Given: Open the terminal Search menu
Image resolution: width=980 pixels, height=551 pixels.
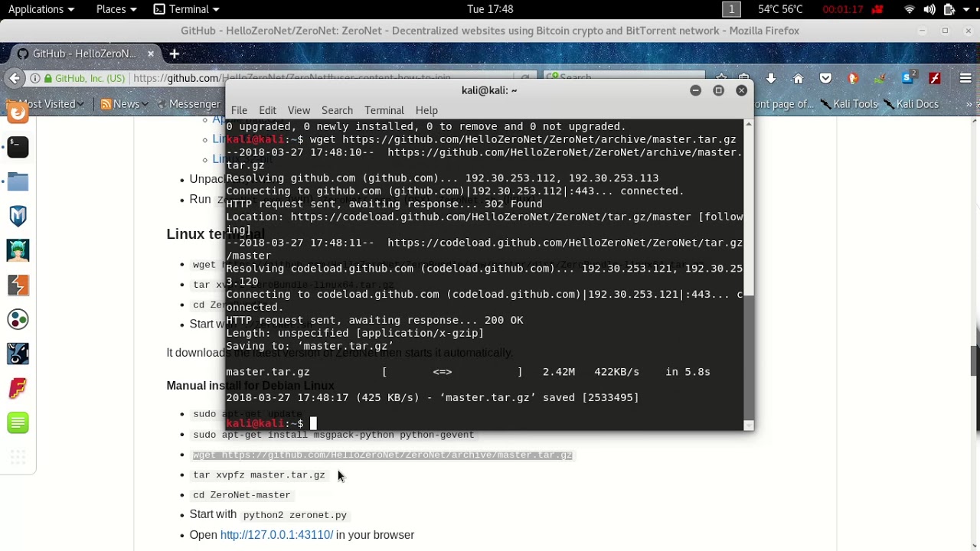Looking at the screenshot, I should tap(337, 110).
